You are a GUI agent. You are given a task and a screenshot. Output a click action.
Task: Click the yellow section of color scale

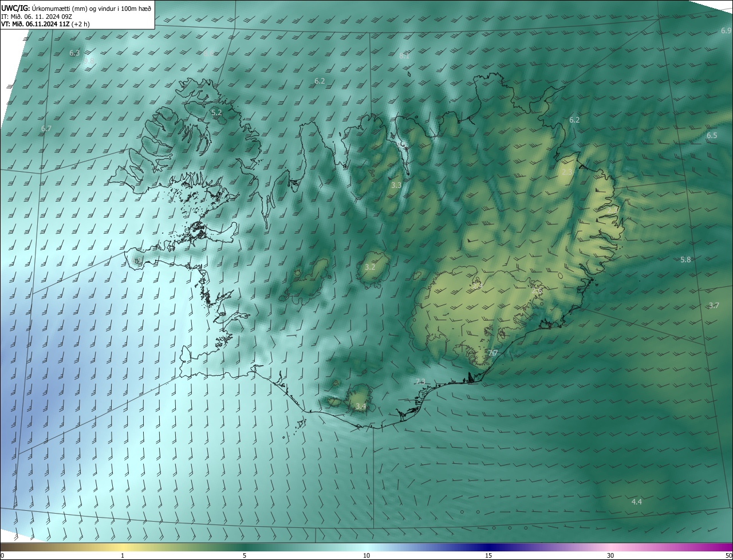(123, 547)
